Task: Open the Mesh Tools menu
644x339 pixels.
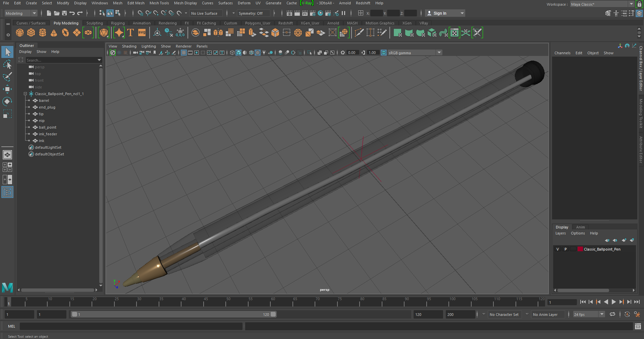Action: pyautogui.click(x=159, y=3)
